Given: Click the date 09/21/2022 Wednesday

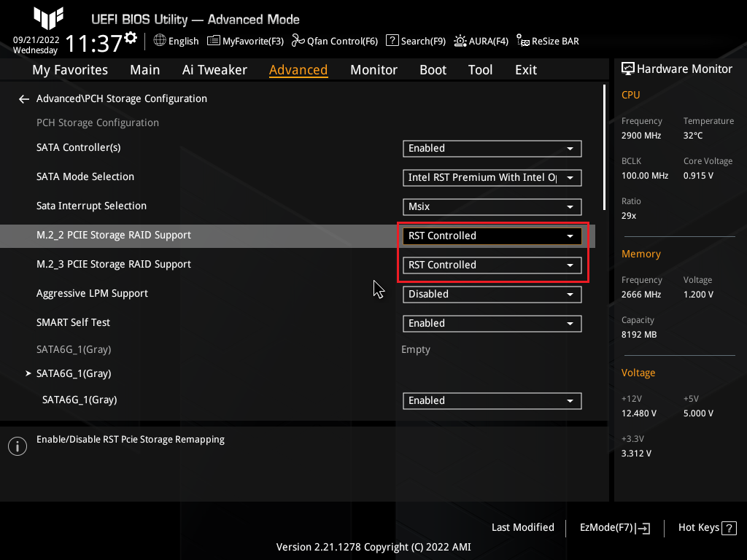Looking at the screenshot, I should tap(36, 44).
